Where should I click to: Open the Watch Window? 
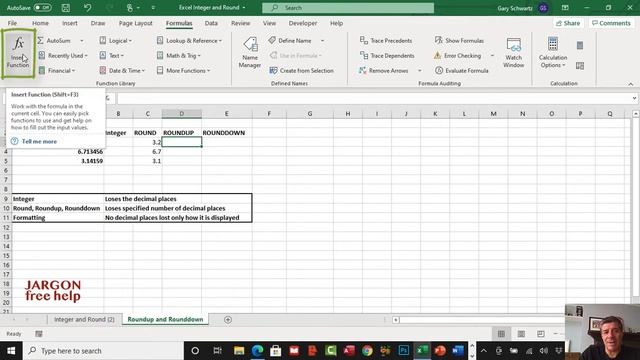pos(513,53)
